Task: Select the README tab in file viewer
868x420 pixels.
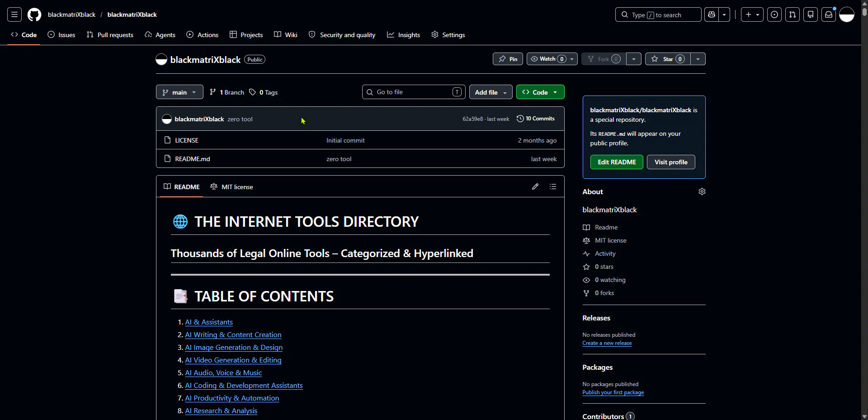Action: [181, 186]
